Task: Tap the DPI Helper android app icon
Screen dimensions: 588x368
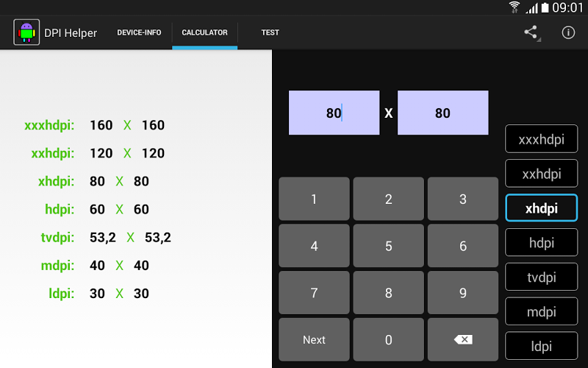Action: (x=26, y=32)
